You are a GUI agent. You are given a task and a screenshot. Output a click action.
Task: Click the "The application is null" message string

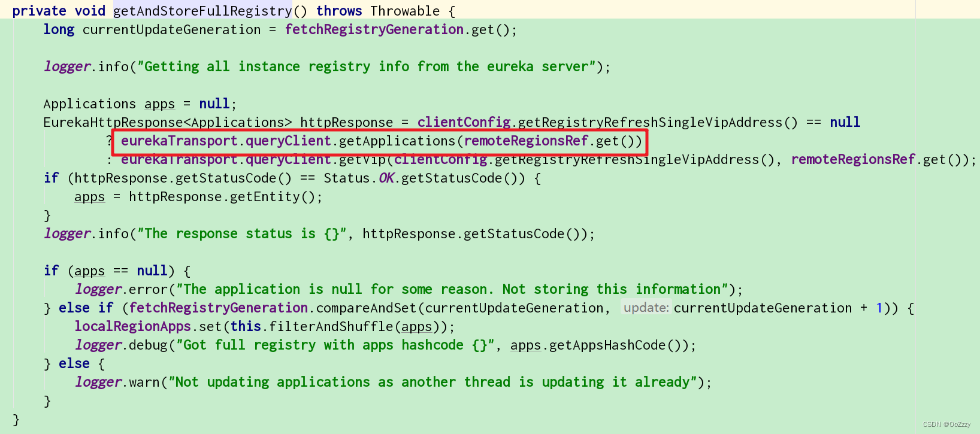click(x=452, y=289)
